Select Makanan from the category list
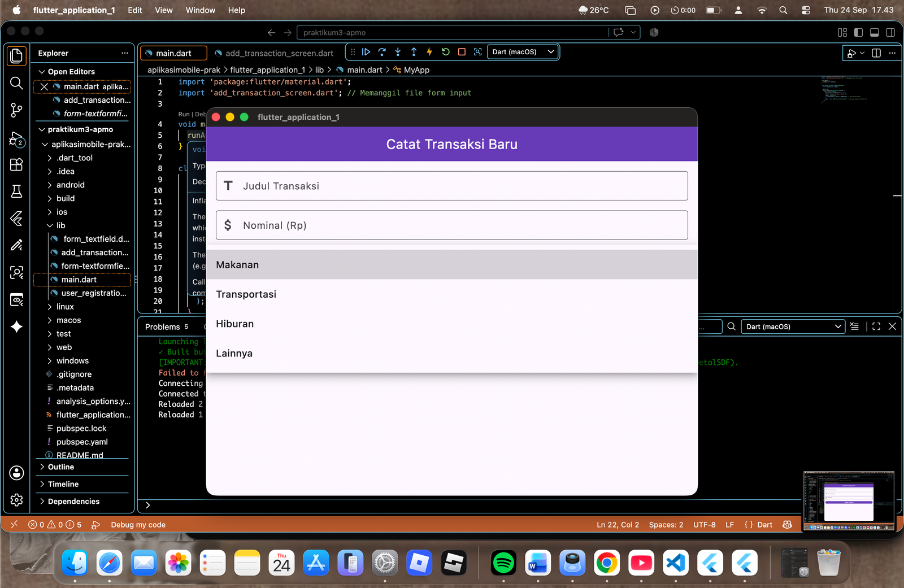Viewport: 904px width, 588px height. click(452, 265)
